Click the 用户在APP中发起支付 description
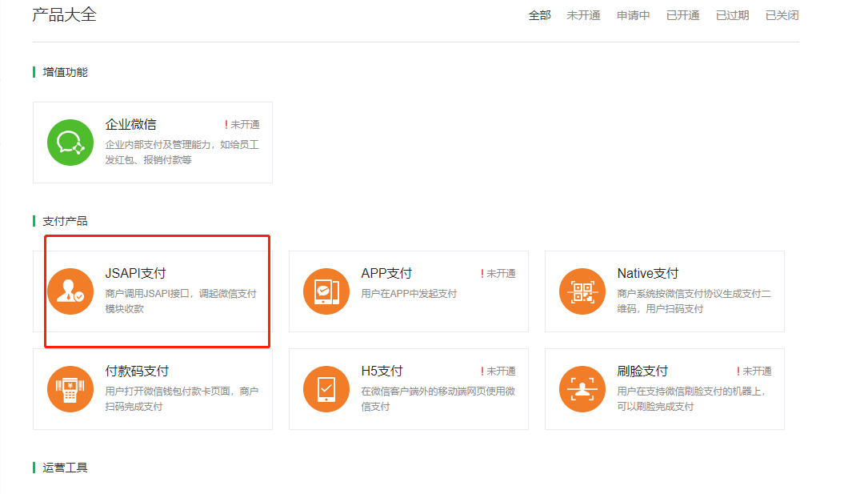This screenshot has height=494, width=868. pyautogui.click(x=409, y=294)
